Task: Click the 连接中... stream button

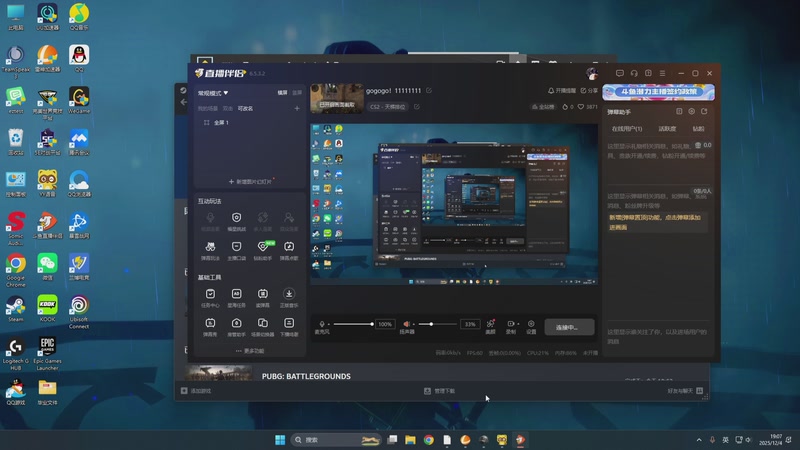Action: [x=569, y=327]
